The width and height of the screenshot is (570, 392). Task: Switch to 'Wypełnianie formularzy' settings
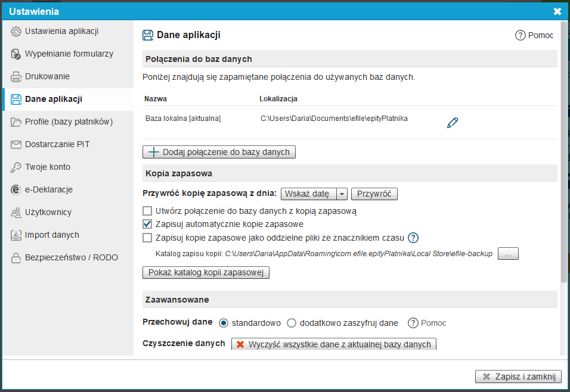point(69,54)
